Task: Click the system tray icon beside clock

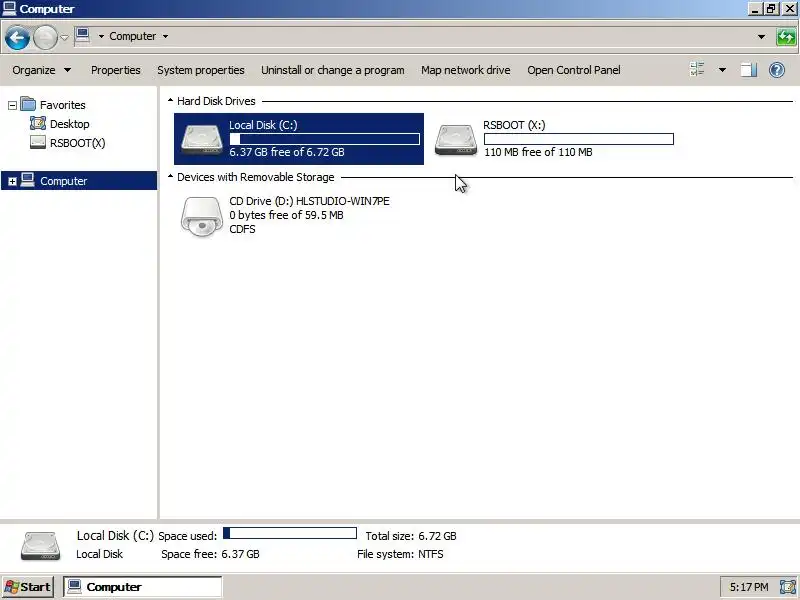Action: tap(787, 587)
